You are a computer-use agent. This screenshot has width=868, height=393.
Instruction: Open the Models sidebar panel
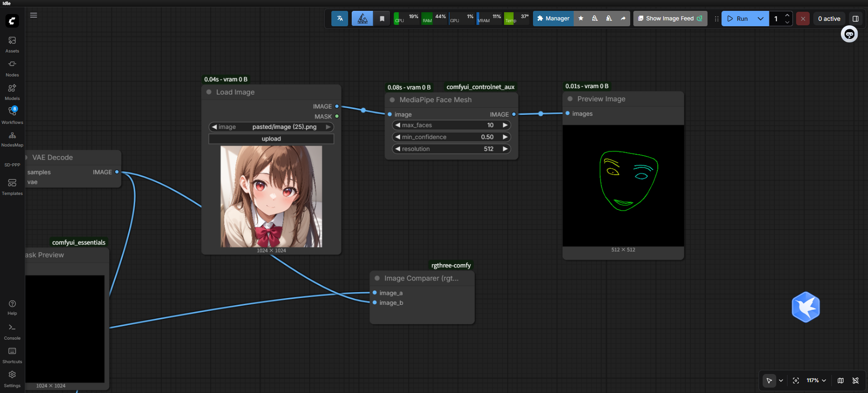12,92
